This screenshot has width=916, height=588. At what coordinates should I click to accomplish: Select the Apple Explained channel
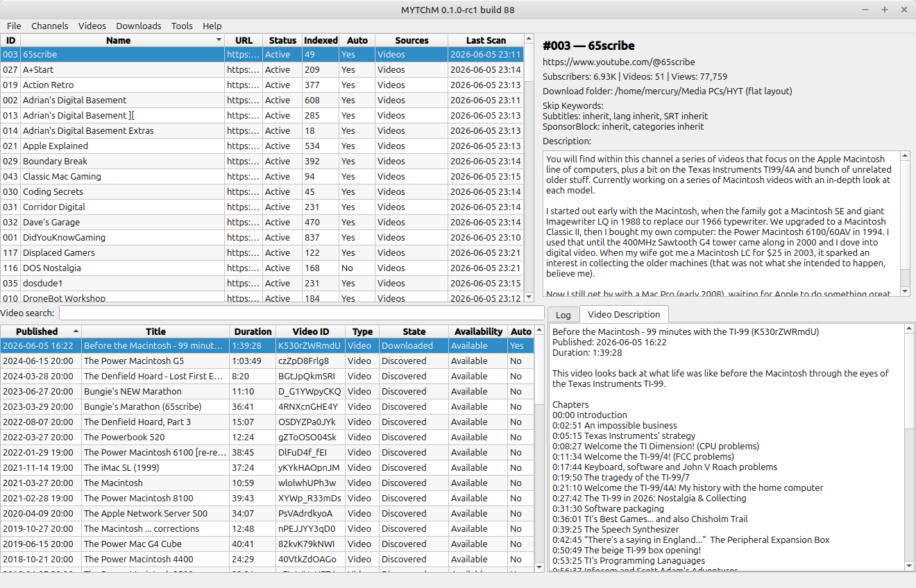262,146
